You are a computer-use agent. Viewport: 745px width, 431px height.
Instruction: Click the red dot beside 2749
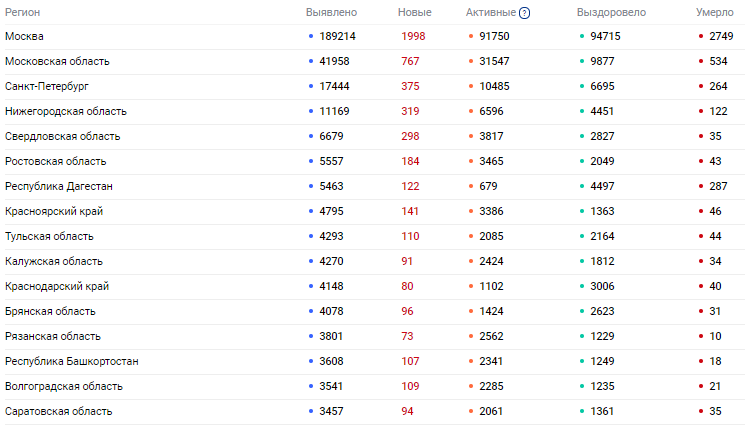click(x=701, y=36)
